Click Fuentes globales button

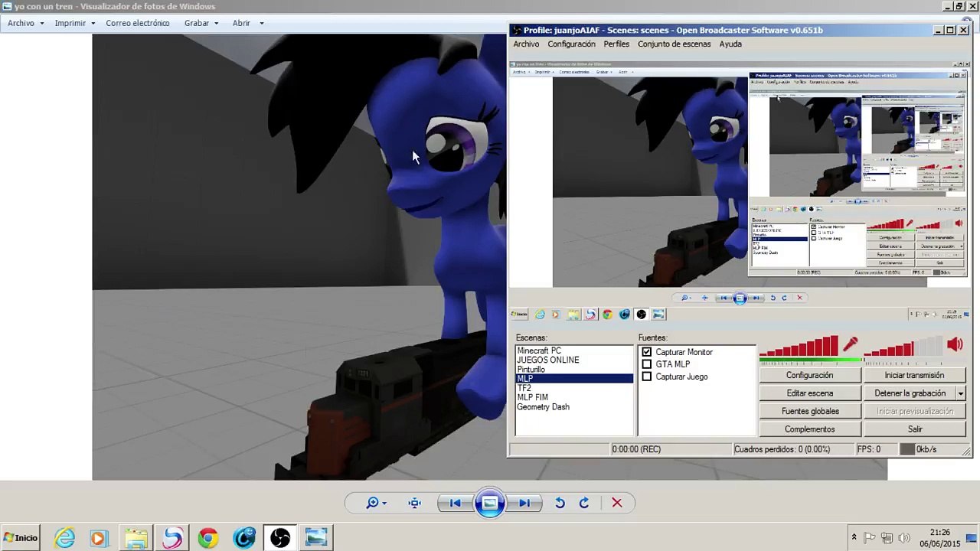click(x=809, y=411)
